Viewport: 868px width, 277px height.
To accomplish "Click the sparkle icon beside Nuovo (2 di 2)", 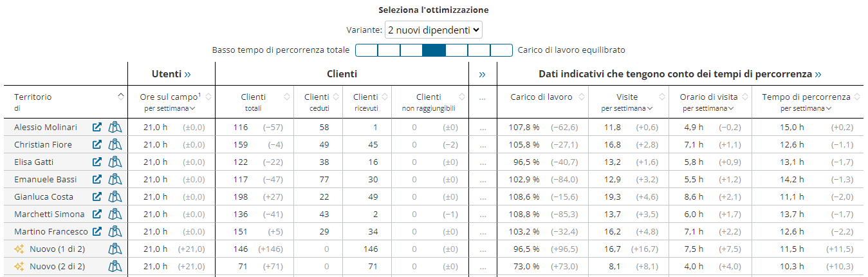I will tap(19, 267).
